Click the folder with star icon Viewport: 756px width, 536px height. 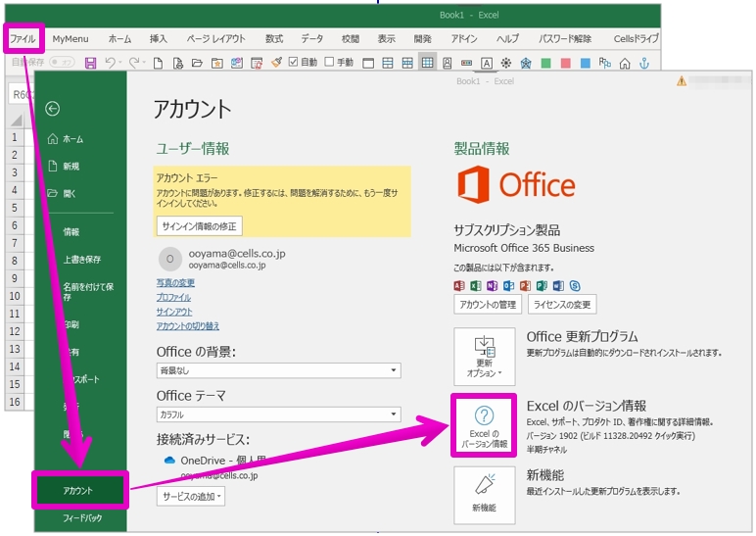pos(217,63)
